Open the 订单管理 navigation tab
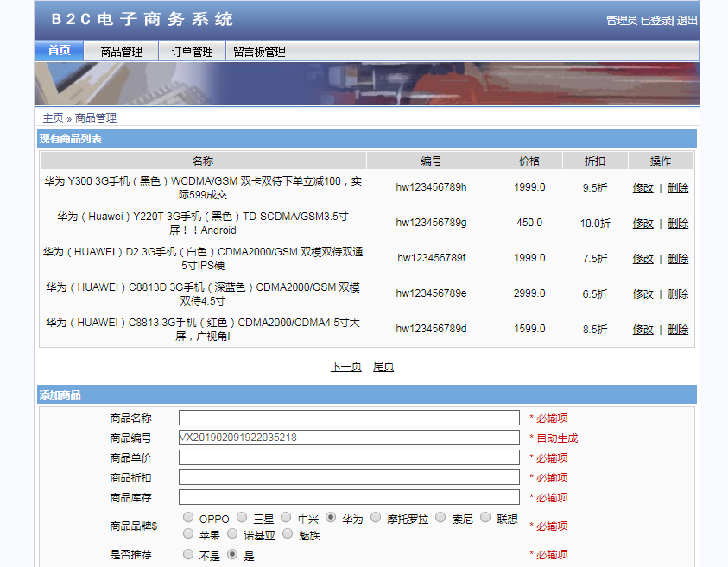 point(193,52)
